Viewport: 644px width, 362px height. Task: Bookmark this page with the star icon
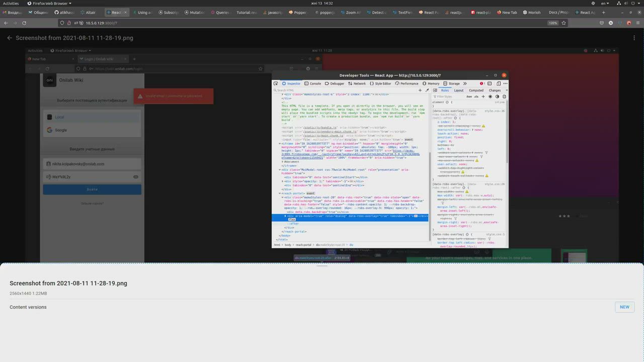pos(563,23)
